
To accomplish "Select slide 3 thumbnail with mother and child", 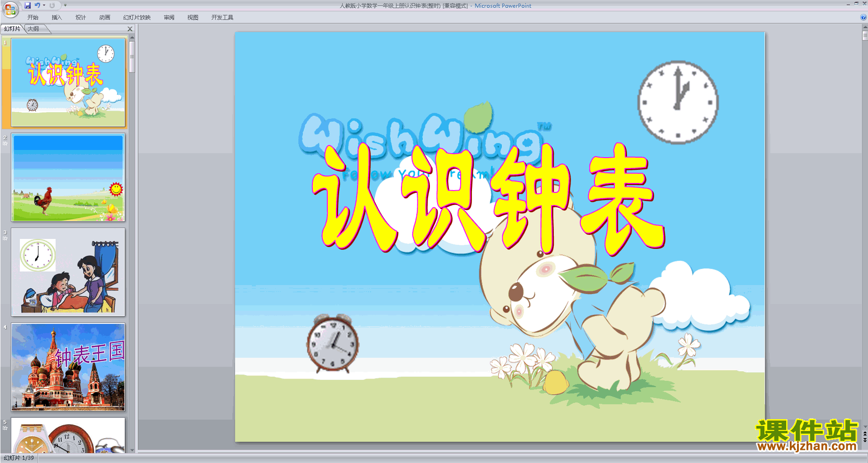I will pyautogui.click(x=68, y=272).
